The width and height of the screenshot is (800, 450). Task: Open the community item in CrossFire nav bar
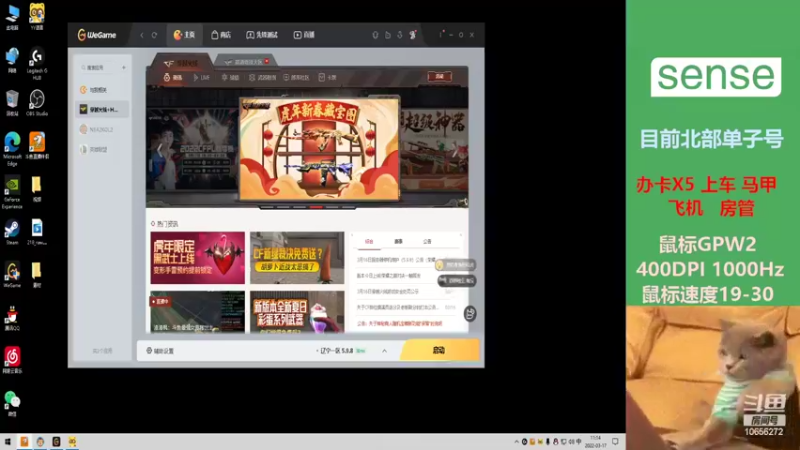(x=296, y=78)
